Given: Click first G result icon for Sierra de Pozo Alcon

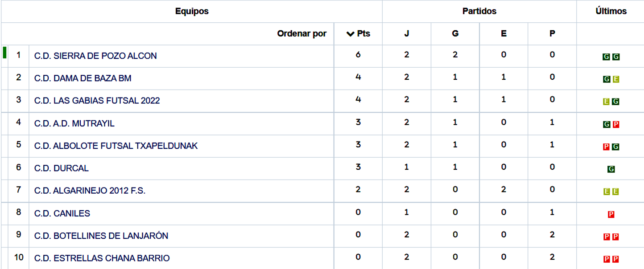Looking at the screenshot, I should coord(607,57).
